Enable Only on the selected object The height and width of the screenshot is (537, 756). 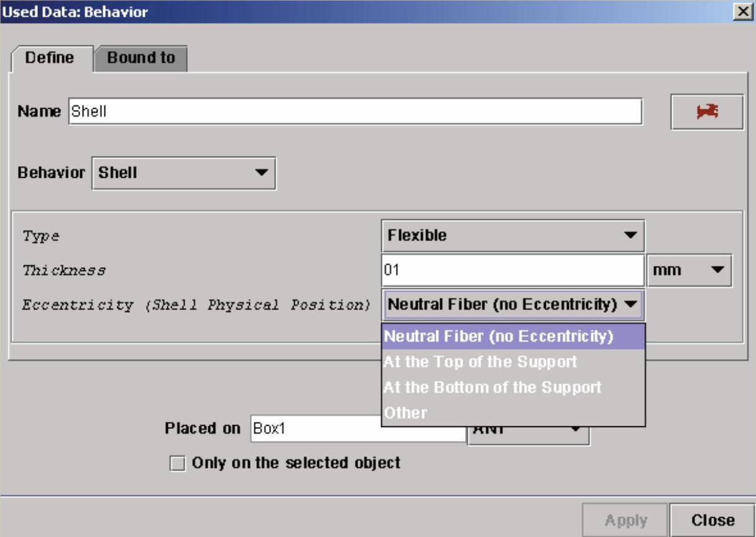[x=178, y=464]
